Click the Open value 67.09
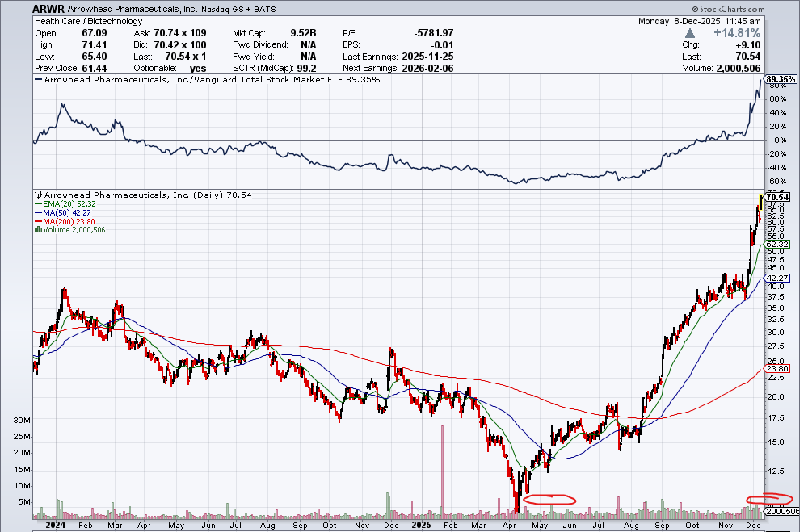Image resolution: width=808 pixels, height=532 pixels. (95, 33)
